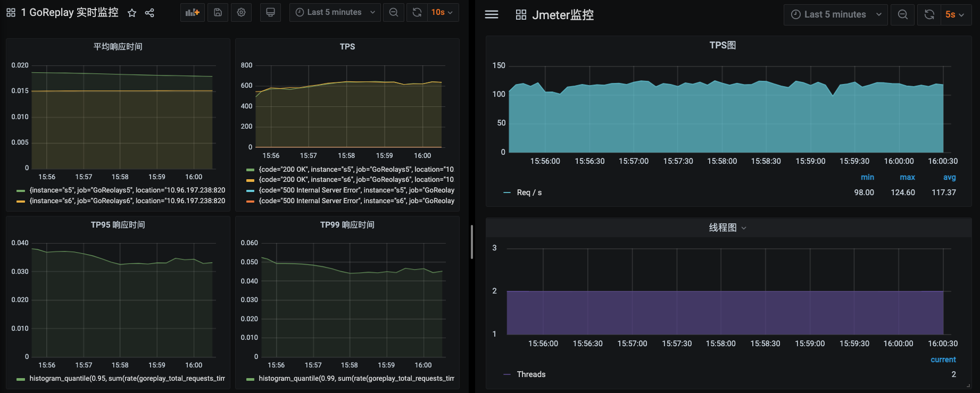Image resolution: width=980 pixels, height=393 pixels.
Task: Open TPS panel title menu in GoReplay
Action: click(347, 47)
